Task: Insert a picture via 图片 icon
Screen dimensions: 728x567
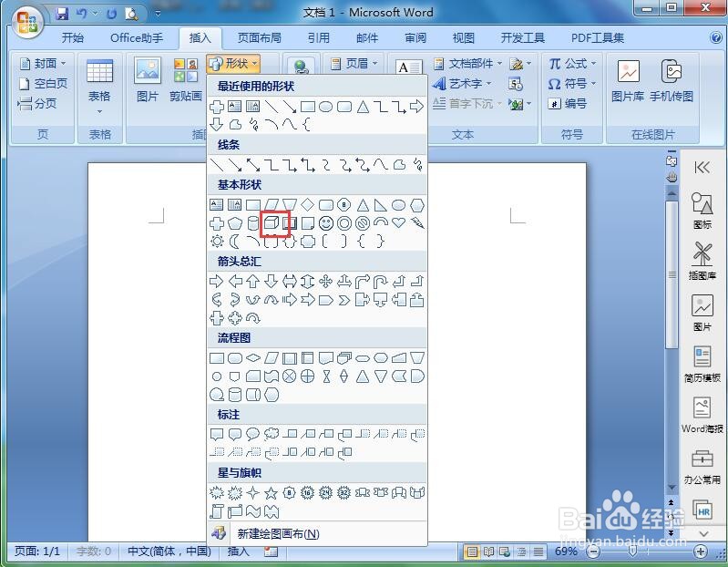Action: pyautogui.click(x=148, y=79)
